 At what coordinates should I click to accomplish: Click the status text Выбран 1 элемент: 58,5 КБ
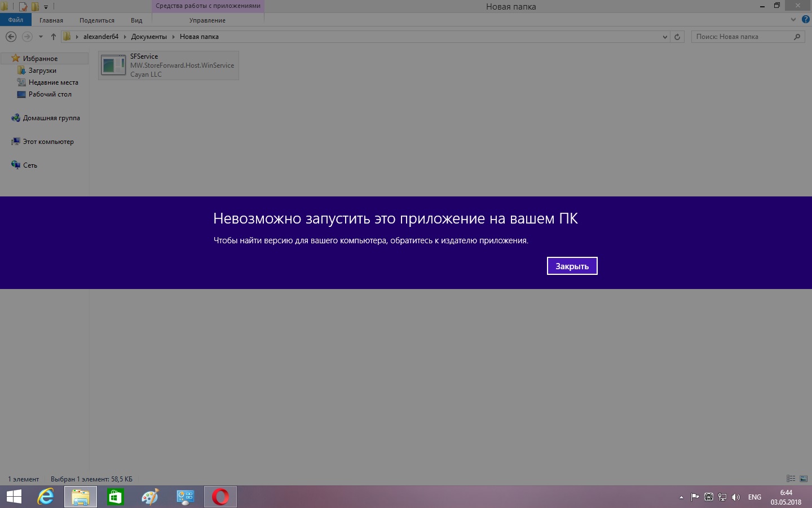[x=91, y=479]
